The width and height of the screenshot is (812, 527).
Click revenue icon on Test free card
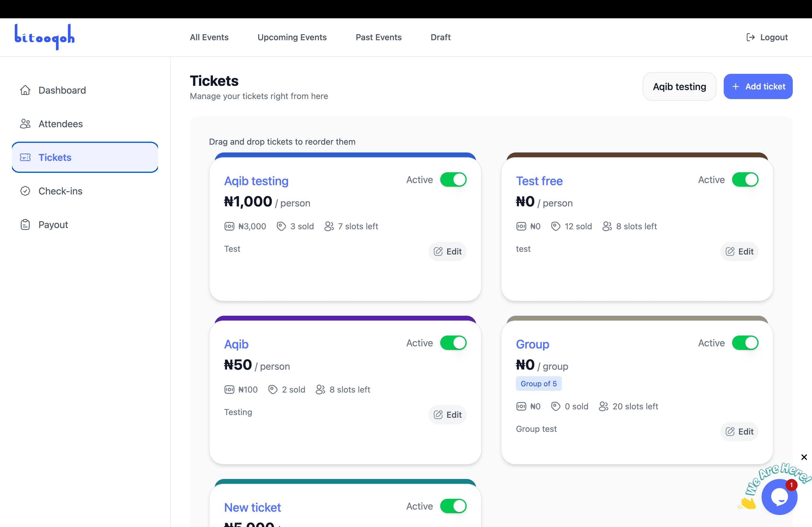tap(521, 226)
